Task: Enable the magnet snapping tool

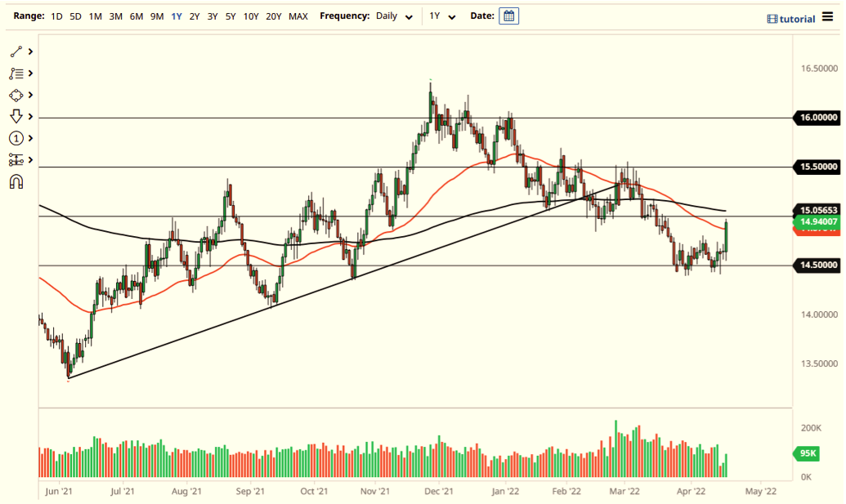Action: pyautogui.click(x=15, y=181)
